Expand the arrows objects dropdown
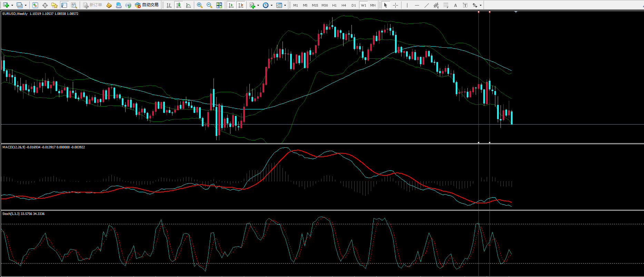The height and width of the screenshot is (277, 644). pos(480,5)
